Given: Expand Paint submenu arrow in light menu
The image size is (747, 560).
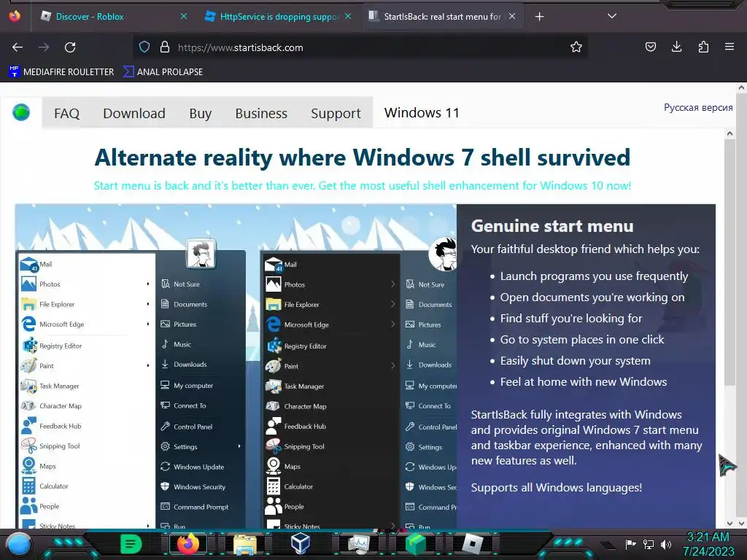Looking at the screenshot, I should coord(148,366).
